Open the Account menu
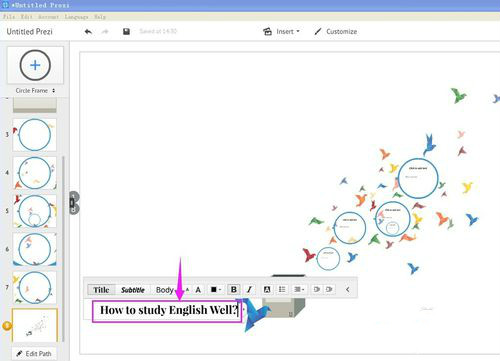Viewport: 500px width, 361px height. 48,17
